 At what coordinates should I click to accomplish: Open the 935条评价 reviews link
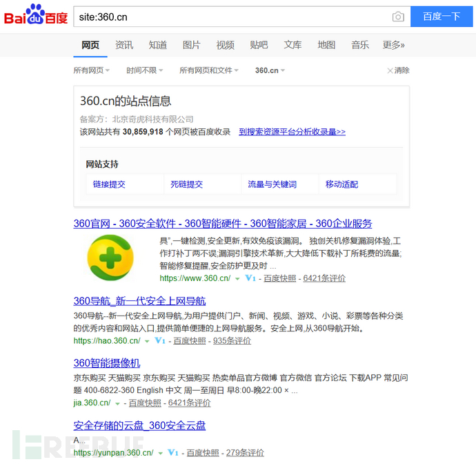232,340
